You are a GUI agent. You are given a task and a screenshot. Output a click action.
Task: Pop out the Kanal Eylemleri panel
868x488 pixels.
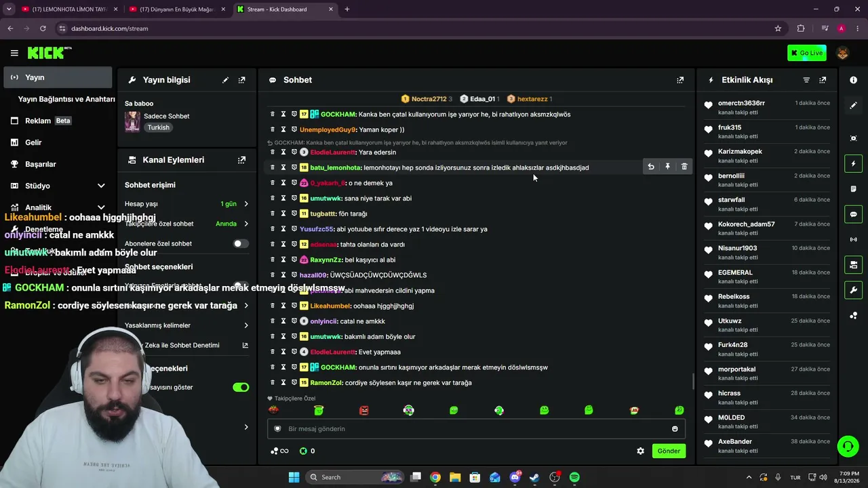click(241, 160)
